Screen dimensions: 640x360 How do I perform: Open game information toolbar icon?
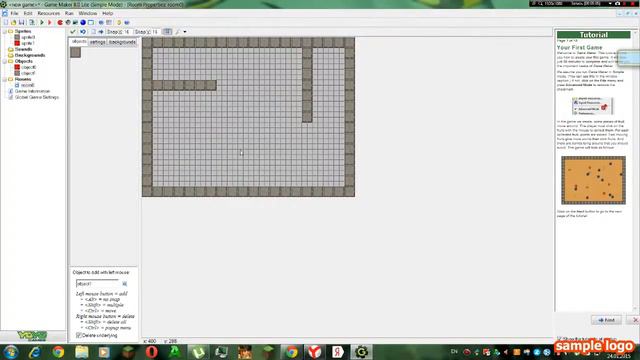click(x=101, y=22)
